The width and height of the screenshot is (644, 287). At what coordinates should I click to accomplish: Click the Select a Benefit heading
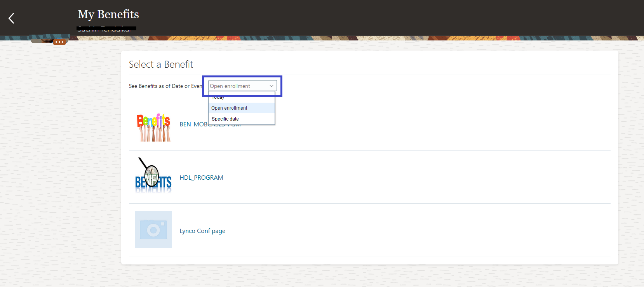point(161,65)
